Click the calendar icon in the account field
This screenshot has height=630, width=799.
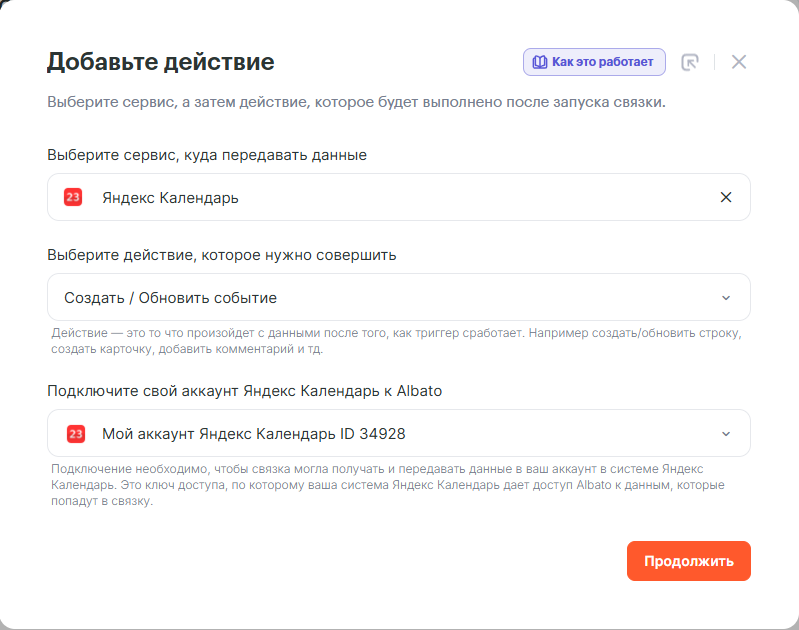click(x=75, y=434)
